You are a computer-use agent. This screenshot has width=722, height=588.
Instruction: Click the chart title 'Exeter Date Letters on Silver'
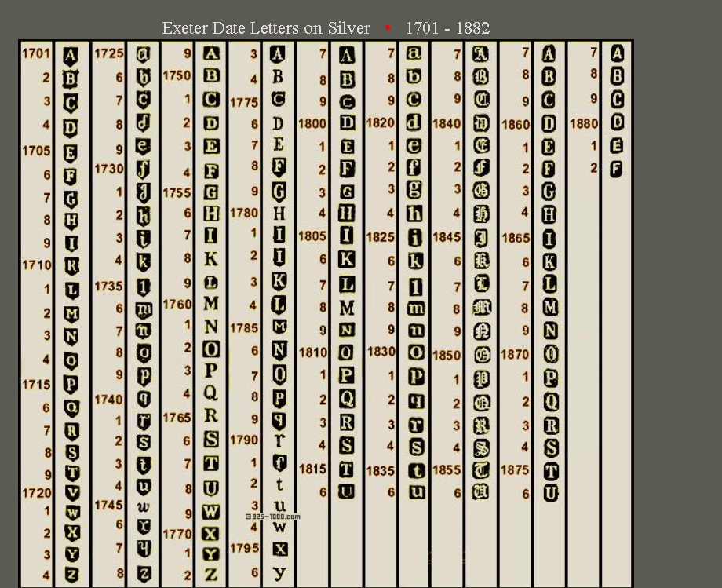click(x=266, y=28)
